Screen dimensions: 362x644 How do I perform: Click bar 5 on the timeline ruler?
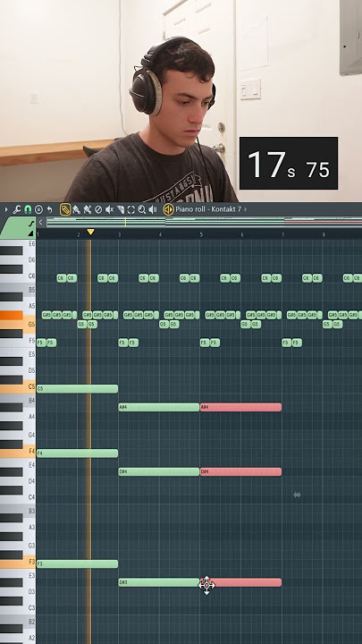pyautogui.click(x=201, y=235)
